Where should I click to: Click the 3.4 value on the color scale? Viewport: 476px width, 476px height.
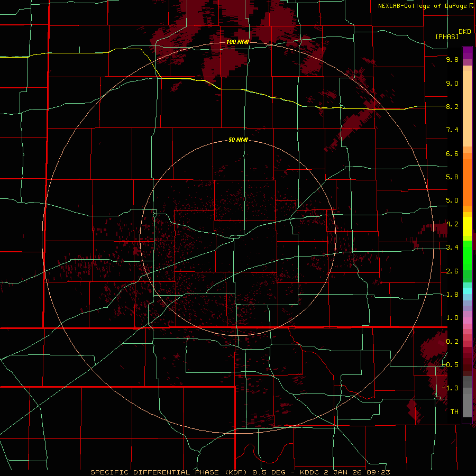point(452,248)
